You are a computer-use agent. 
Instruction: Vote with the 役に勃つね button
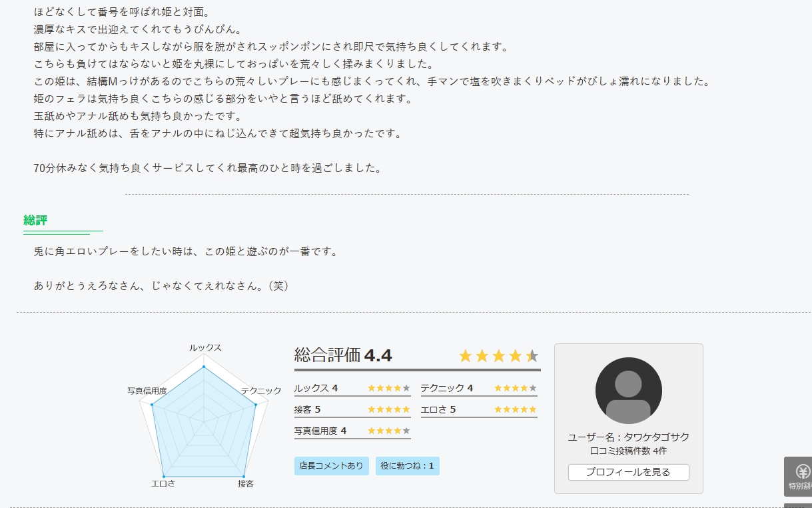(x=408, y=466)
